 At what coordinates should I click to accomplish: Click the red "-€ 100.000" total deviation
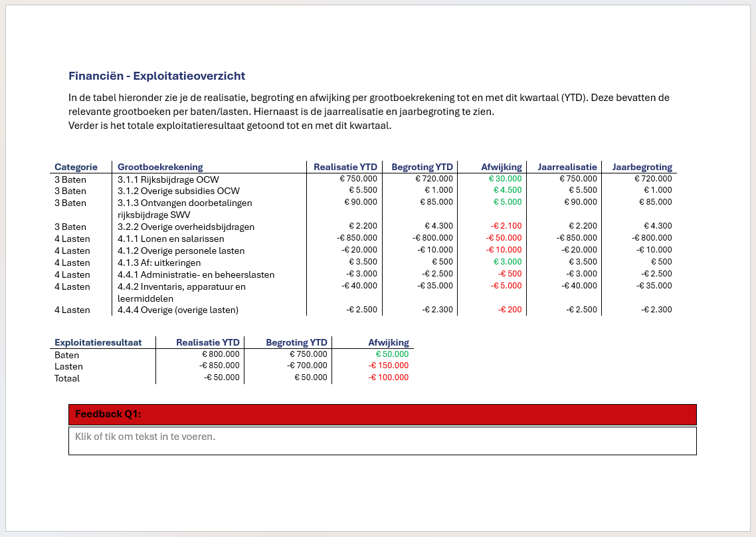coord(389,377)
